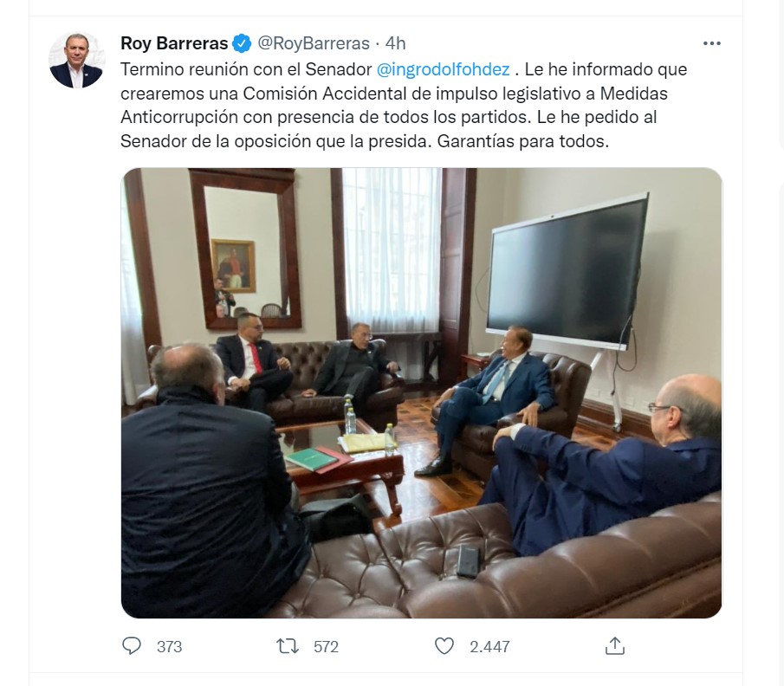
Task: Click the 373 replies count
Action: tap(170, 646)
